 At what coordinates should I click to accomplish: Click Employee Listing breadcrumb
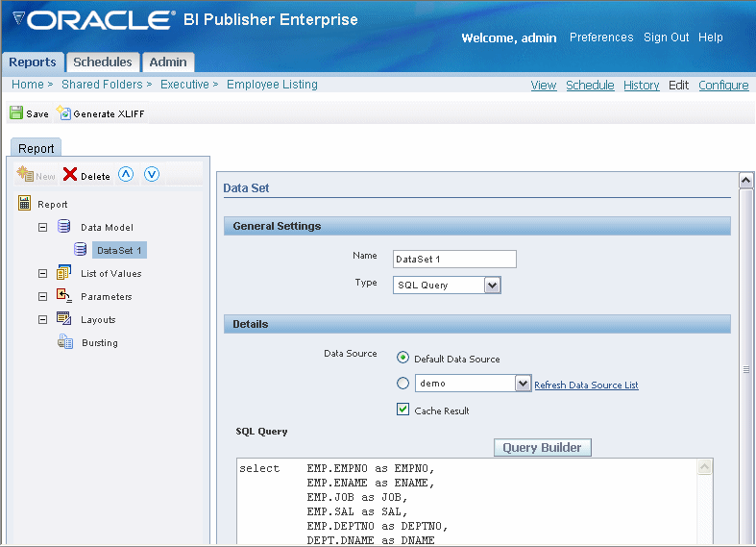pyautogui.click(x=272, y=85)
